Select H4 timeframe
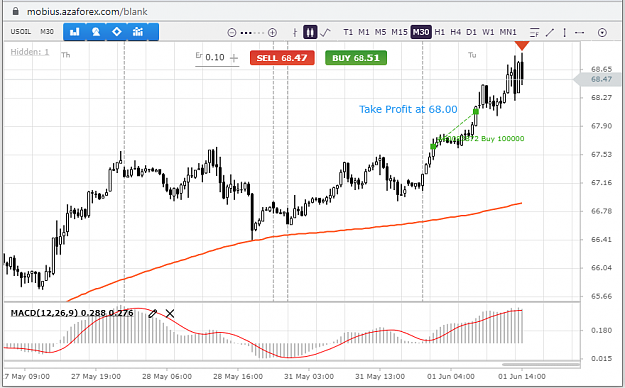Screen dimensions: 625x388 click(456, 32)
